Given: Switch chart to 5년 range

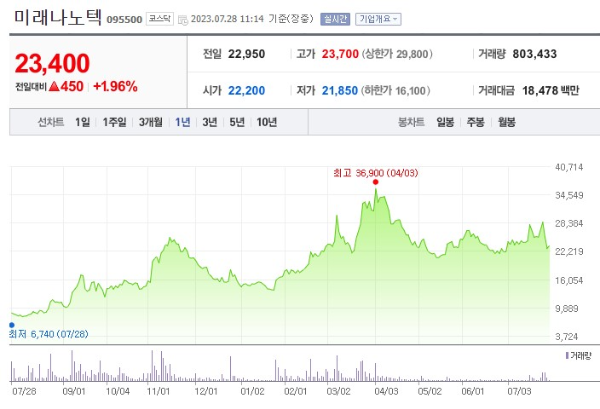Looking at the screenshot, I should coord(237,122).
